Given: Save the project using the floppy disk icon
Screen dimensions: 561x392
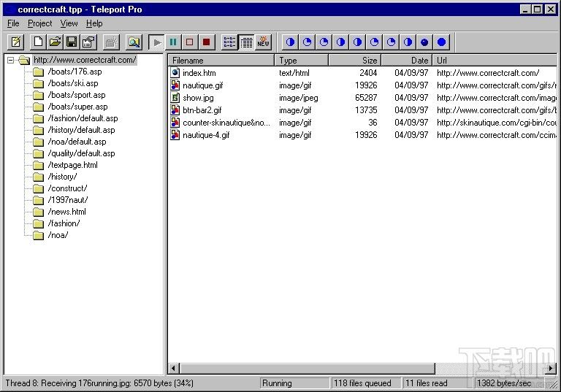Looking at the screenshot, I should pos(72,42).
